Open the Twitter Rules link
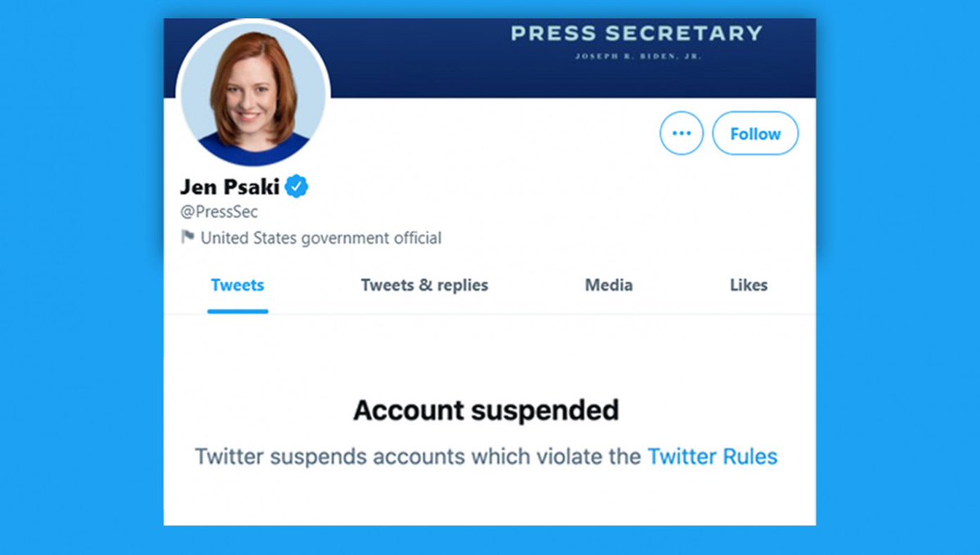 tap(713, 456)
